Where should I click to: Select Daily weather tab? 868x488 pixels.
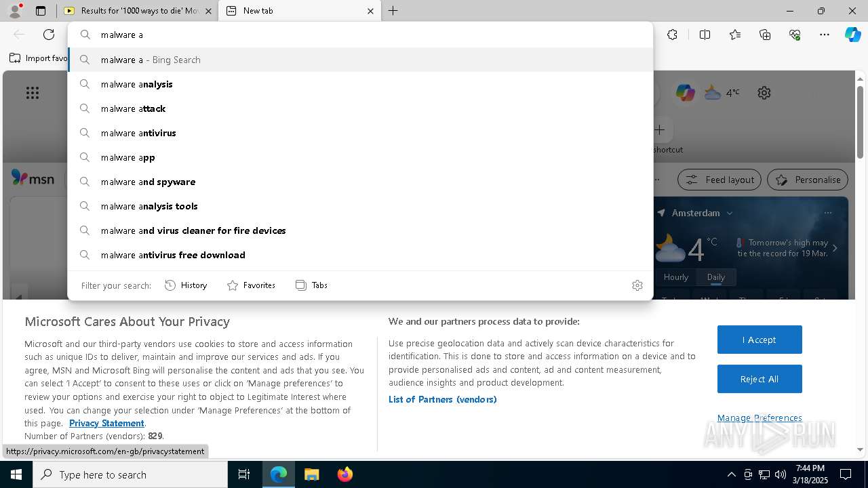[716, 277]
